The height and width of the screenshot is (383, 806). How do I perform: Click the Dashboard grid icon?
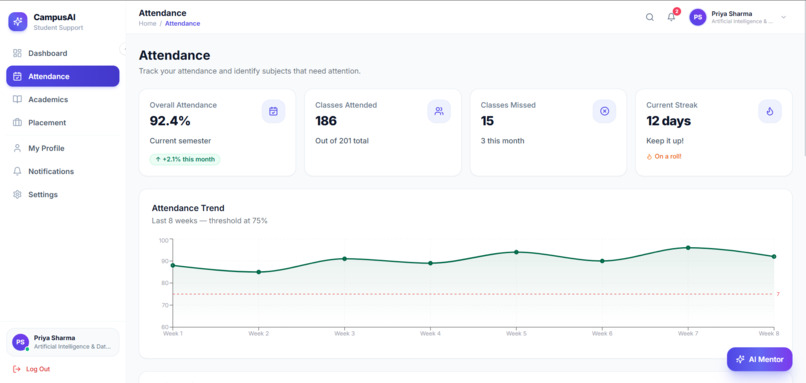coord(17,53)
